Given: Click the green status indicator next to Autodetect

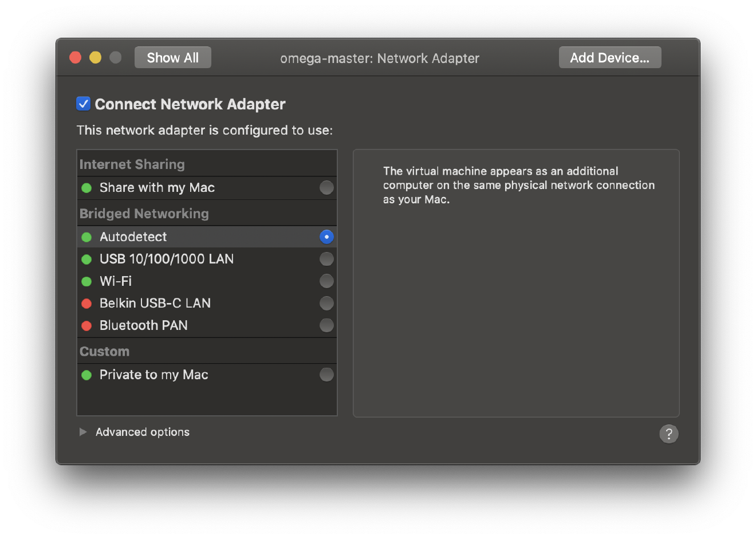Looking at the screenshot, I should coord(86,237).
